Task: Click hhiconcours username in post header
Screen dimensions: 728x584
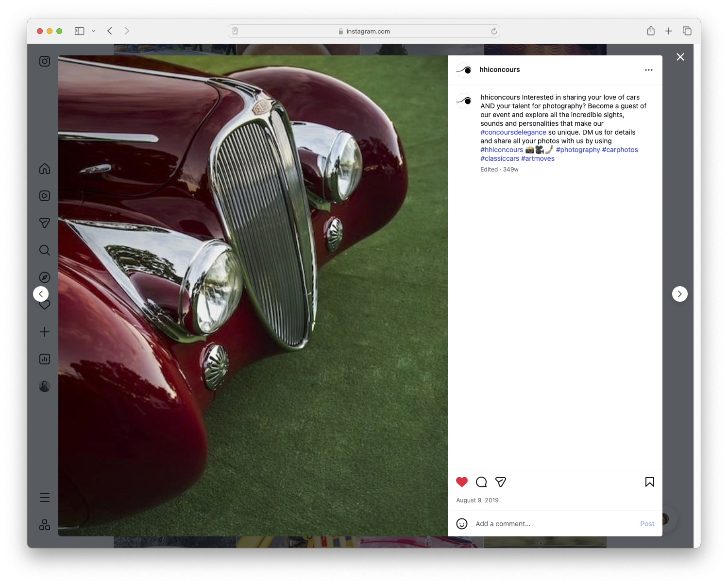Action: (500, 69)
